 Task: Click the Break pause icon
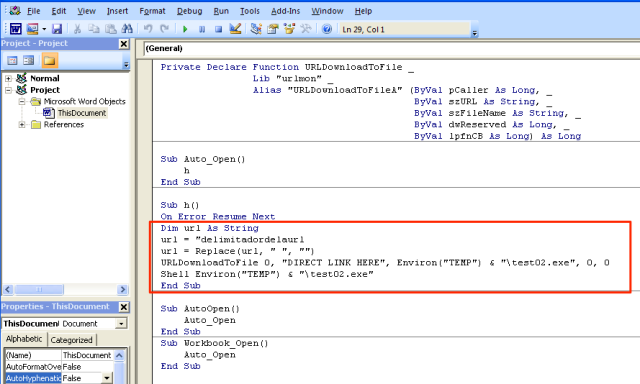(x=202, y=29)
